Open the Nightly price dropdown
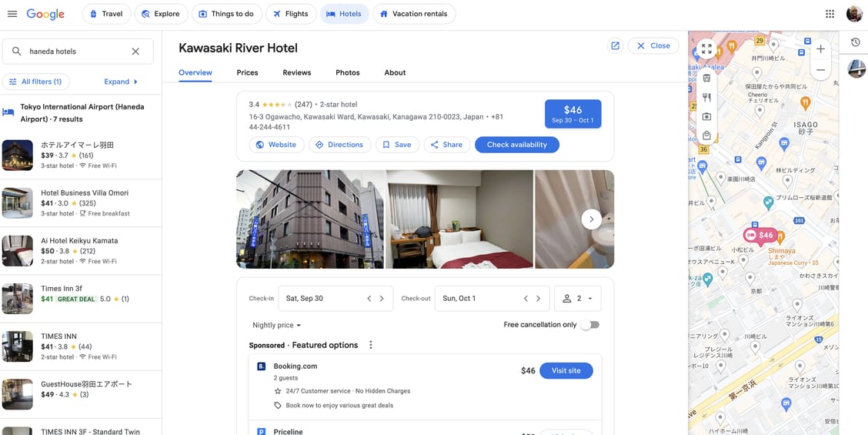This screenshot has width=868, height=435. 277,326
